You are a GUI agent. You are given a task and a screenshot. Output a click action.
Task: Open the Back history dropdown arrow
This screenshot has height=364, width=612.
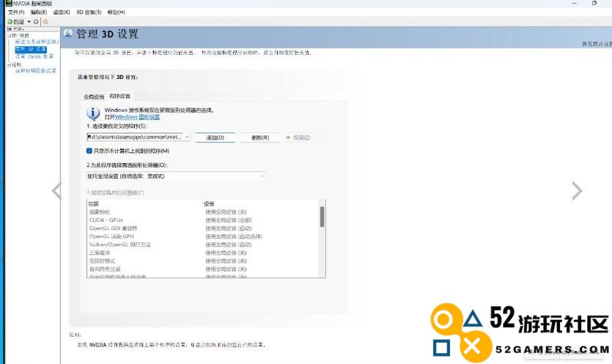(29, 22)
